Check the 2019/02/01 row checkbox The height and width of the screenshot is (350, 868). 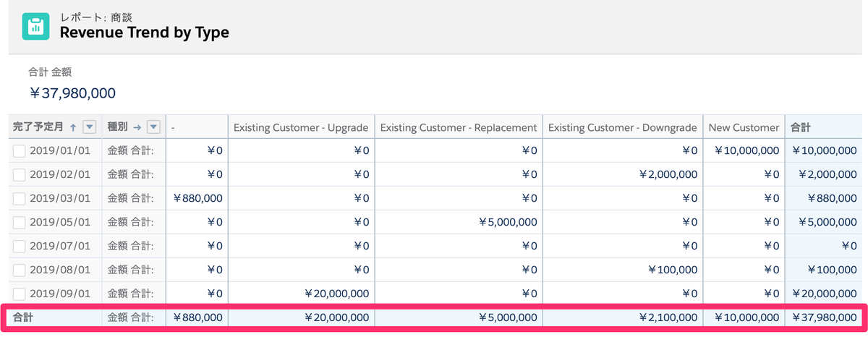pos(20,174)
